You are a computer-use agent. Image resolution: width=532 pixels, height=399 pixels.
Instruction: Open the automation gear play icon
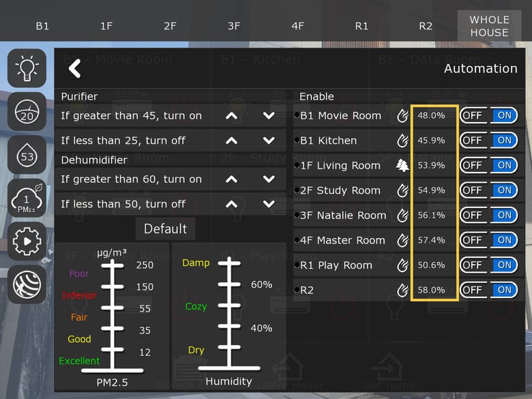[27, 241]
